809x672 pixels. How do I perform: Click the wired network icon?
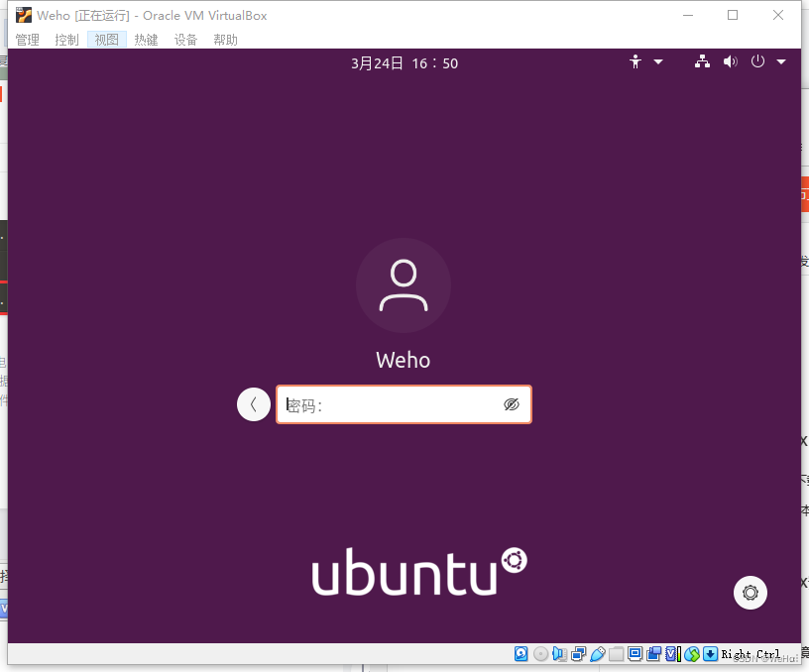(x=702, y=61)
